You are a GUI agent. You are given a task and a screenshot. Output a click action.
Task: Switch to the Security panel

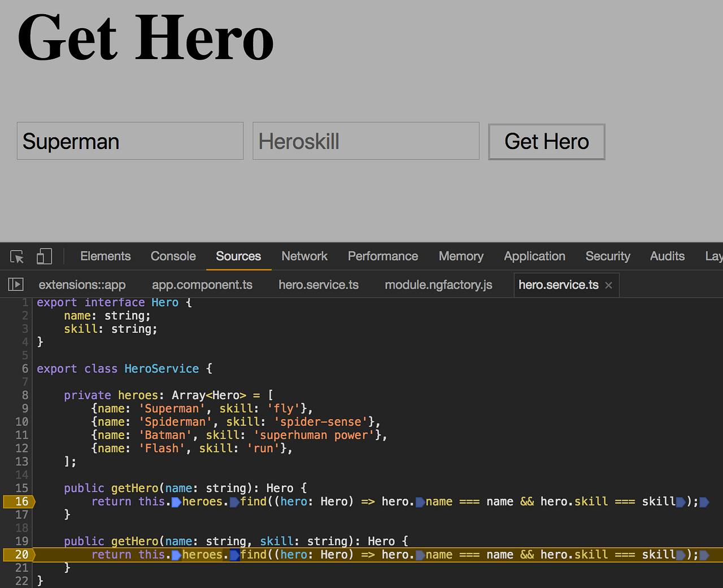point(608,256)
